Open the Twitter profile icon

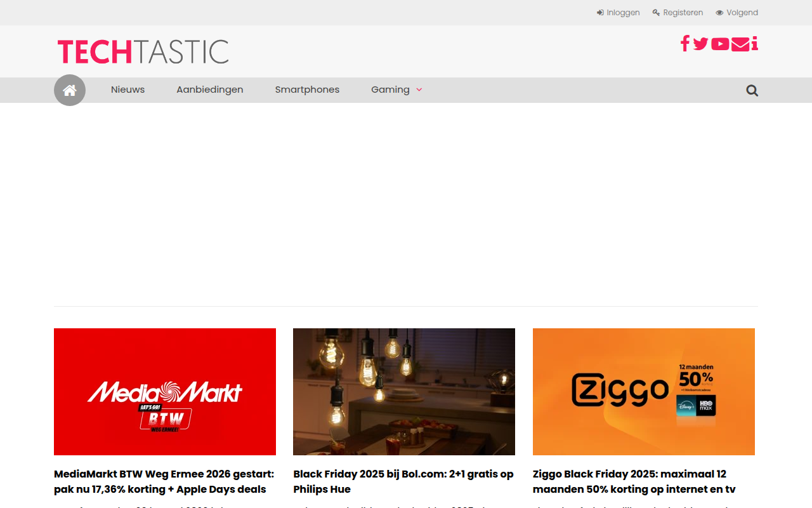[701, 44]
